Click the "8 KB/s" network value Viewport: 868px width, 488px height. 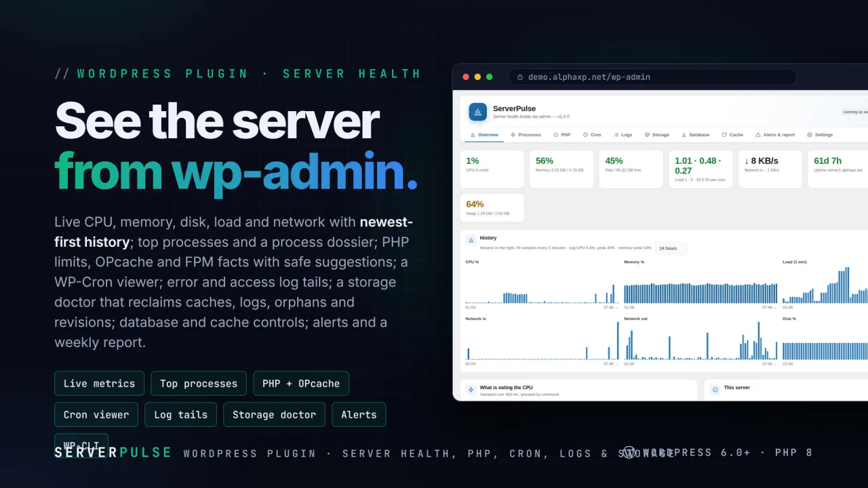(x=761, y=161)
